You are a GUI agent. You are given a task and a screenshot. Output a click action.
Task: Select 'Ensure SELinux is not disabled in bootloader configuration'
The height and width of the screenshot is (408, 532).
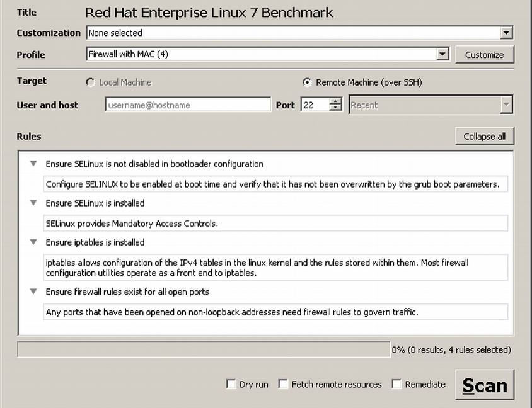154,164
